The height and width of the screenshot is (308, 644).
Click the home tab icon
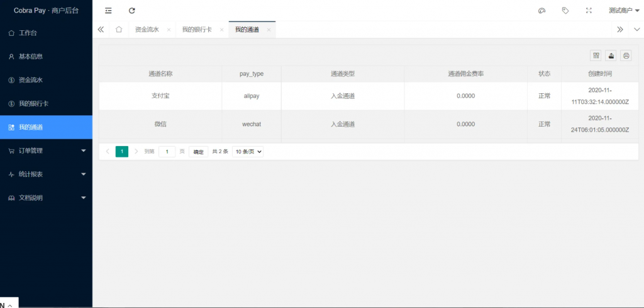(x=119, y=30)
